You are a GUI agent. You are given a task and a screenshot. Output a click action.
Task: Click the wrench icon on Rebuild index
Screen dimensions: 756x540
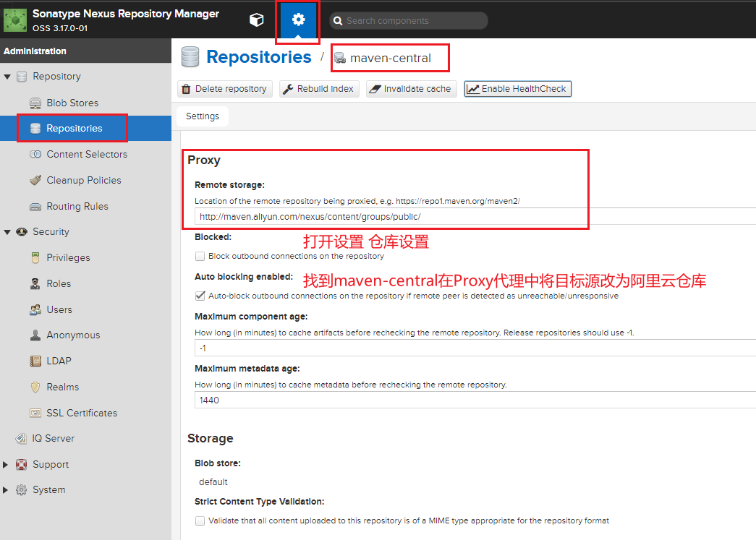(288, 89)
